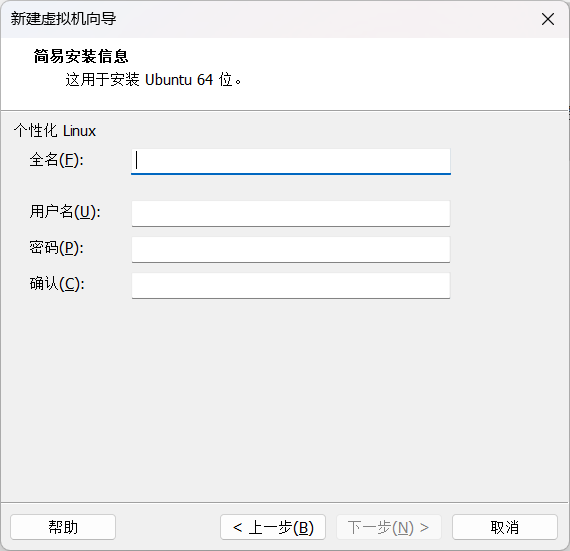Click the 用户名(U): field label

[65, 212]
